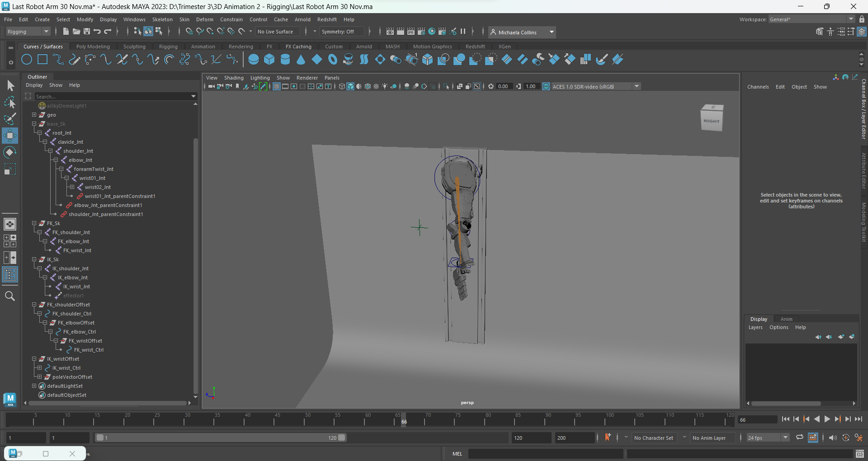Activate the Rotate tool in the toolbox
The width and height of the screenshot is (868, 461).
(x=10, y=152)
